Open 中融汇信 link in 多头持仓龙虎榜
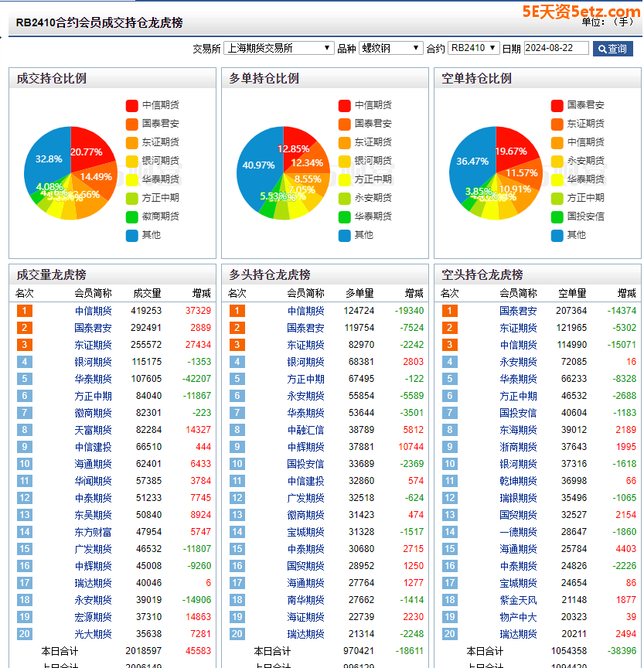 pos(305,430)
